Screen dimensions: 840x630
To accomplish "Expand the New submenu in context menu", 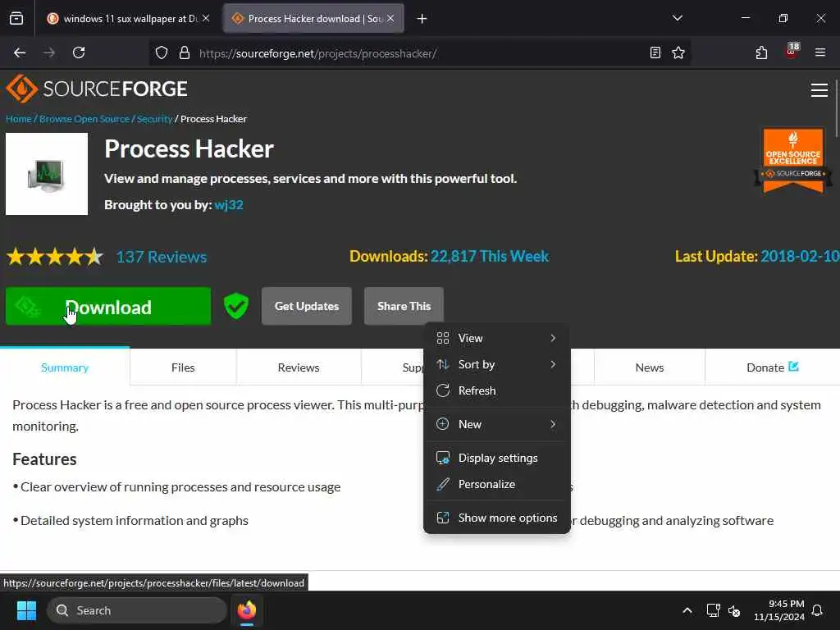I will point(496,424).
